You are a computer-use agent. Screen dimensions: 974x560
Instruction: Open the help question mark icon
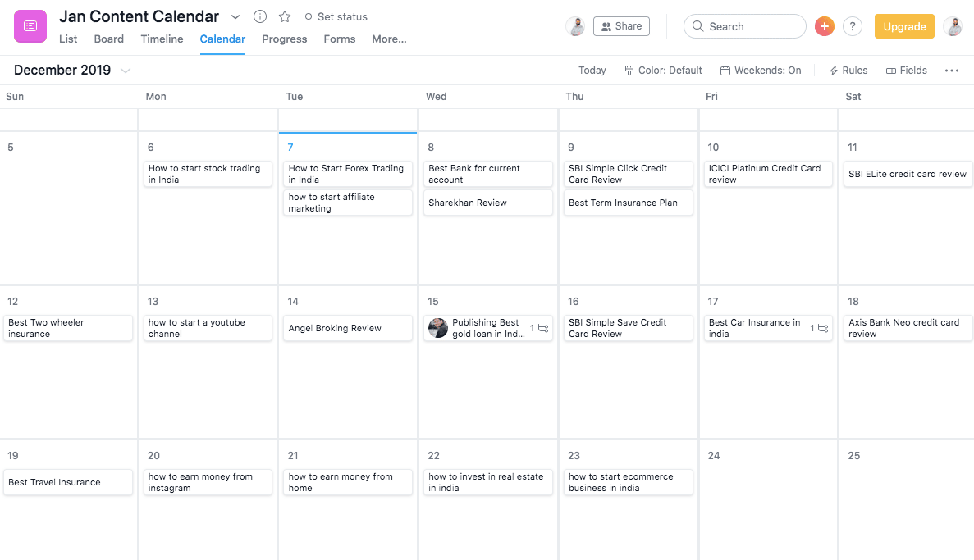(x=853, y=26)
